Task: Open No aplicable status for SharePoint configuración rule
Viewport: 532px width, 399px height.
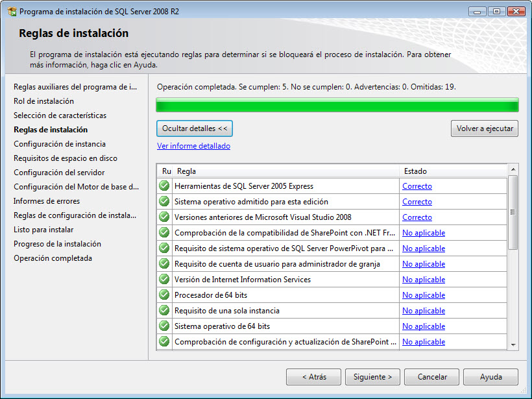Action: tap(424, 342)
